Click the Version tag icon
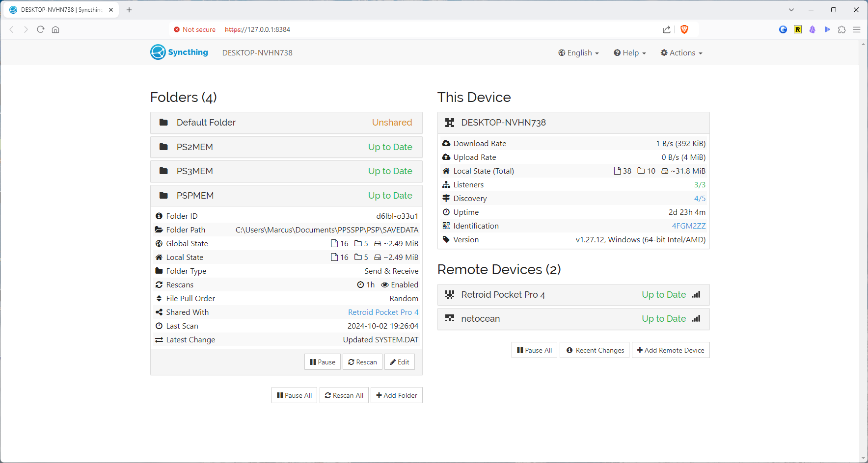Viewport: 868px width, 463px height. pyautogui.click(x=446, y=239)
